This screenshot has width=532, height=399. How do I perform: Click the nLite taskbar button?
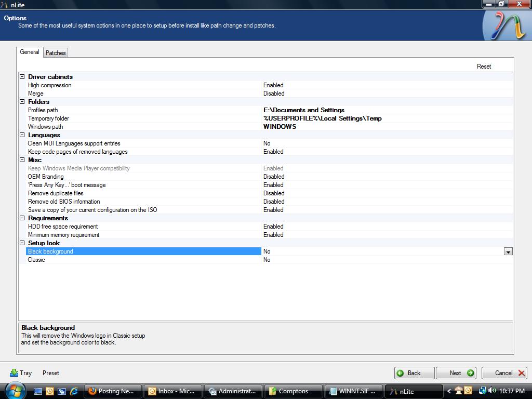coord(414,391)
